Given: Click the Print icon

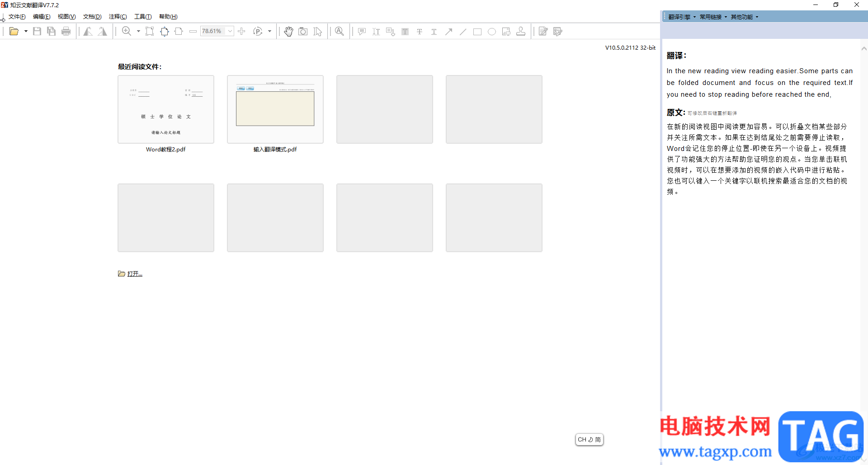Looking at the screenshot, I should [66, 31].
